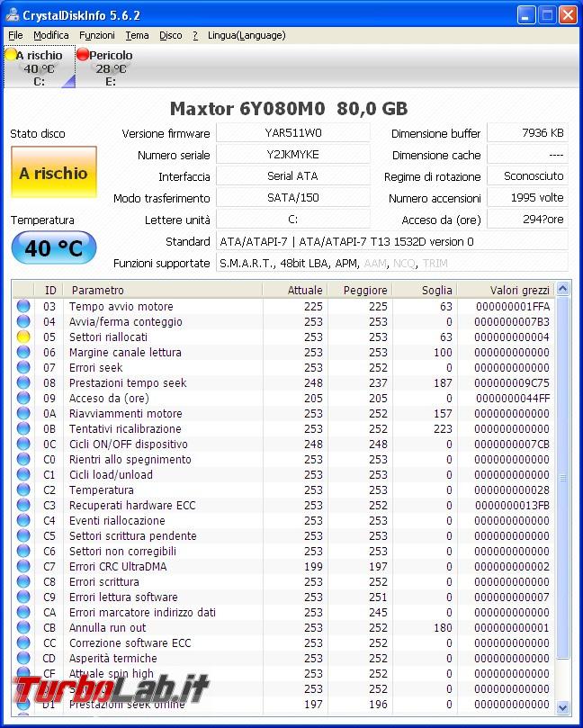583x728 pixels.
Task: Click the serial number field Y2JKMYKE
Action: click(x=293, y=155)
